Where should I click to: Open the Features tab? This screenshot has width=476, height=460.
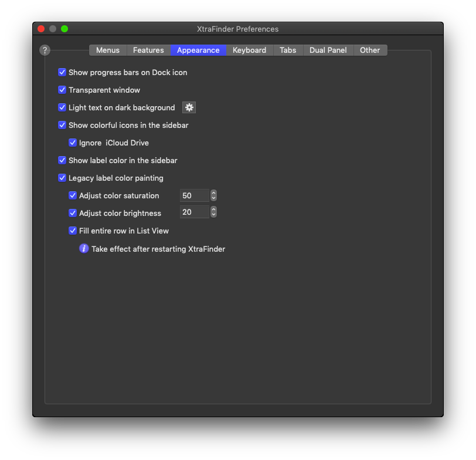coord(148,50)
